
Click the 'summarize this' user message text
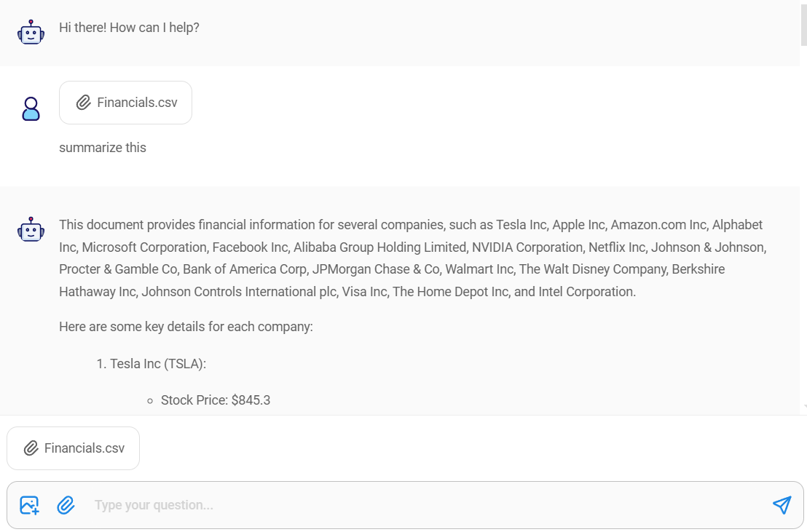(x=103, y=148)
